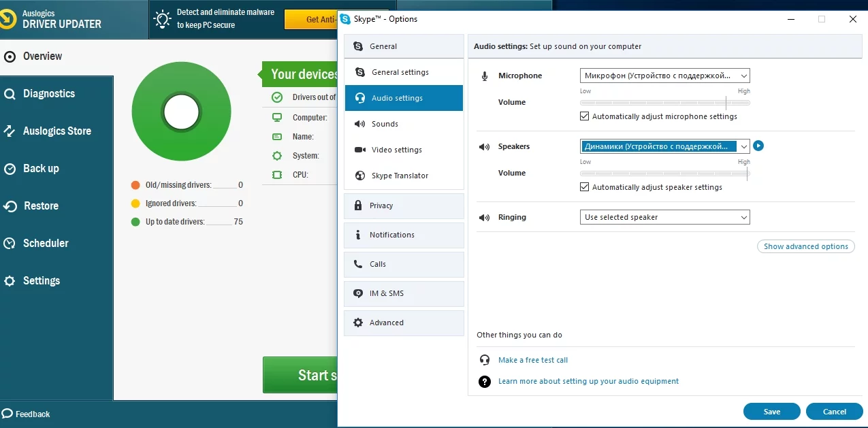The width and height of the screenshot is (868, 428).
Task: Click Old/missing drivers count text
Action: pyautogui.click(x=194, y=185)
